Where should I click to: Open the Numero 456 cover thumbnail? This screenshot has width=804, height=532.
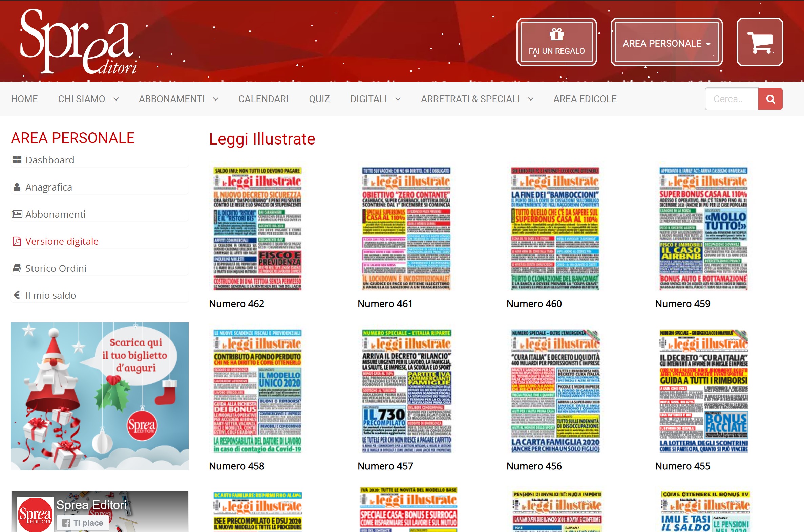(x=555, y=391)
